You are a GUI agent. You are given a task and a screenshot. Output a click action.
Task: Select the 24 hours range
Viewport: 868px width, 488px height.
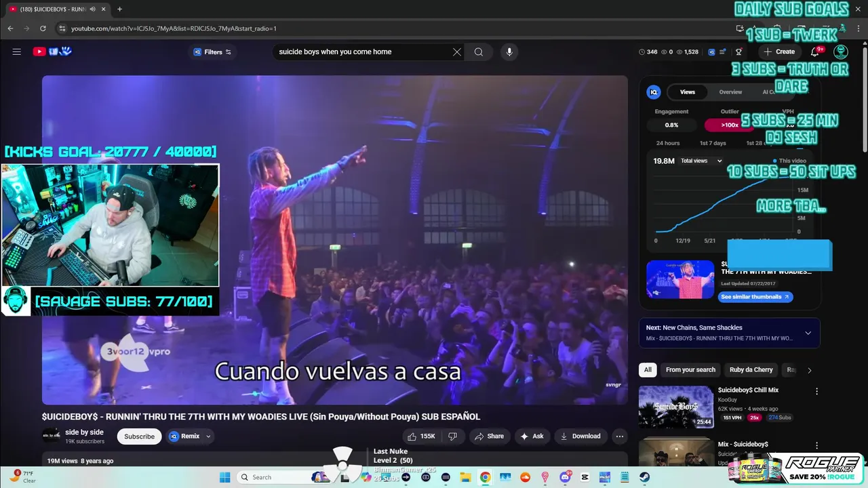(668, 143)
